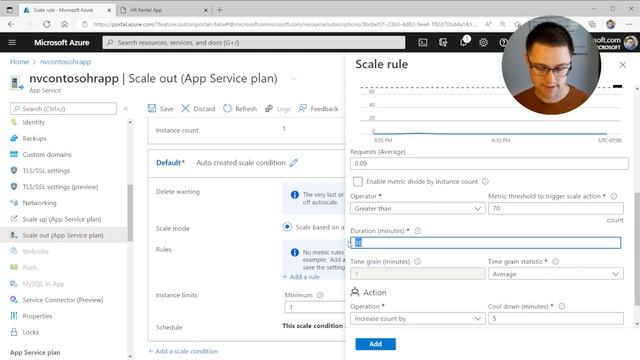Open Logs from the toolbar
This screenshot has width=640, height=360.
[278, 109]
